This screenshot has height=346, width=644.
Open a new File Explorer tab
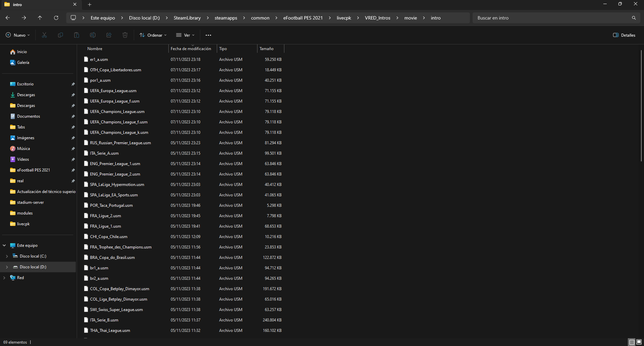click(x=90, y=4)
